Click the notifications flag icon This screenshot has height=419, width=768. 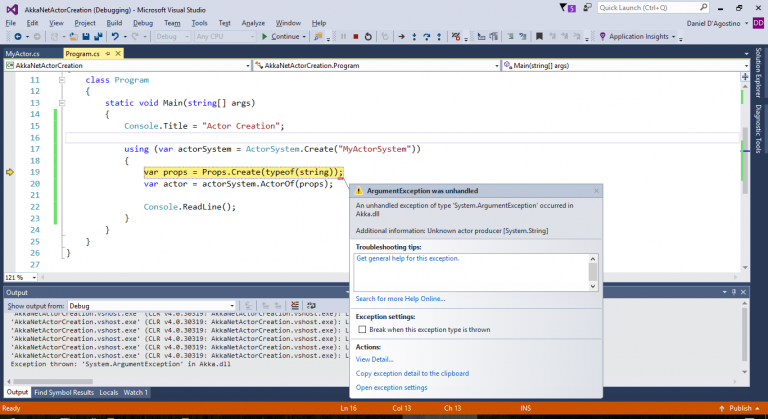563,8
